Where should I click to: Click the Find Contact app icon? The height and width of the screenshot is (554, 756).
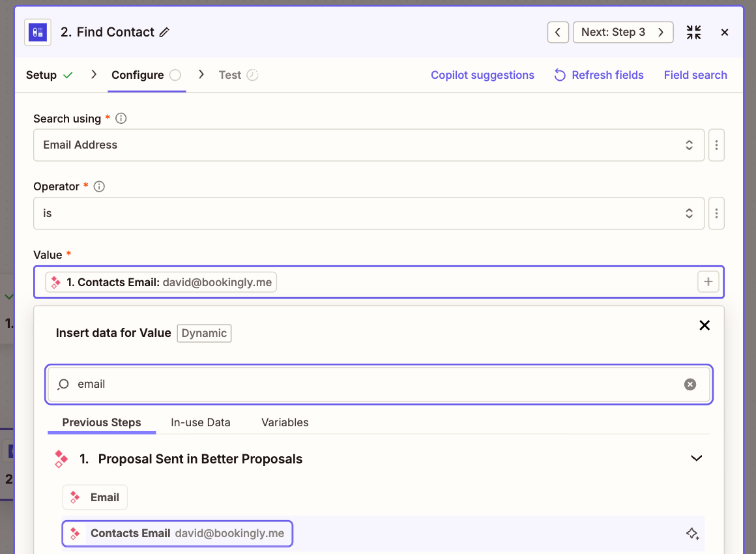click(38, 33)
